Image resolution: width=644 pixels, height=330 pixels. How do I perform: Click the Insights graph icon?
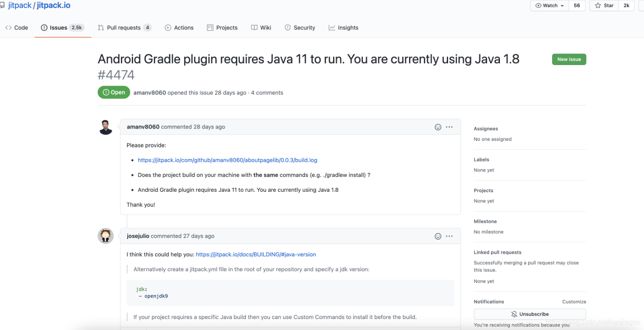tap(332, 28)
